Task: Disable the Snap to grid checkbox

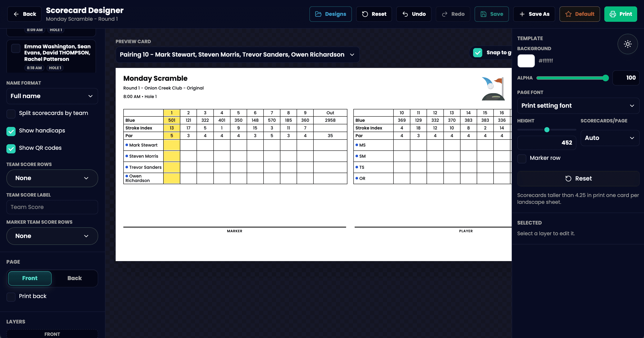Action: point(478,53)
